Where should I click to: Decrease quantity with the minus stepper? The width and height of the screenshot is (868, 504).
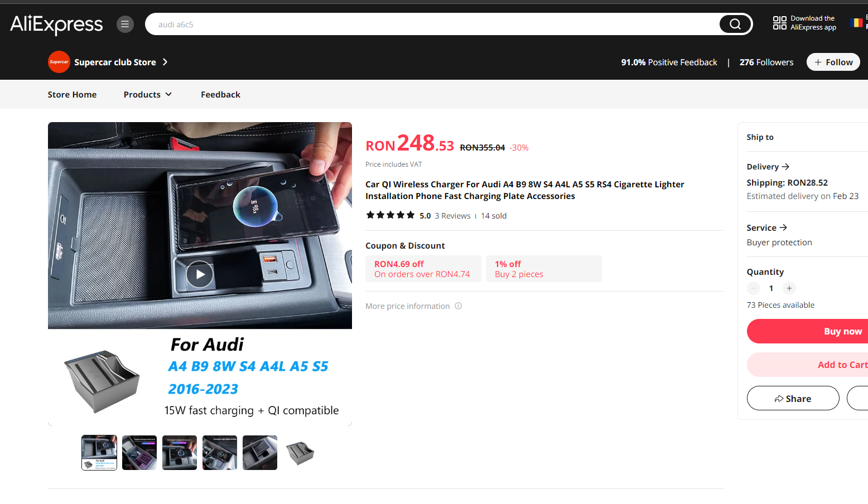[753, 288]
